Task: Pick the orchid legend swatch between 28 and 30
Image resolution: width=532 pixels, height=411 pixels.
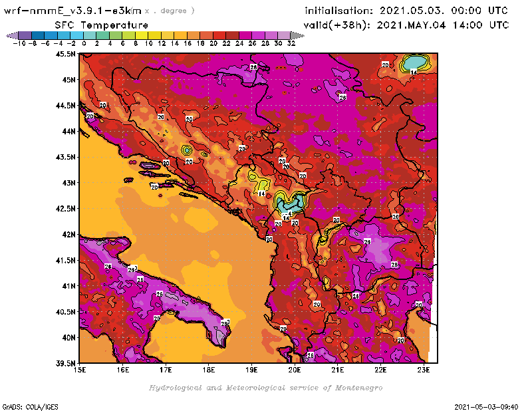Action: point(271,35)
